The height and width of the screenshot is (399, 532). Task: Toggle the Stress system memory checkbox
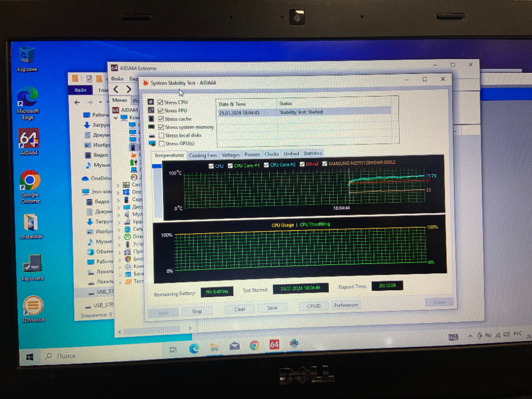click(161, 127)
